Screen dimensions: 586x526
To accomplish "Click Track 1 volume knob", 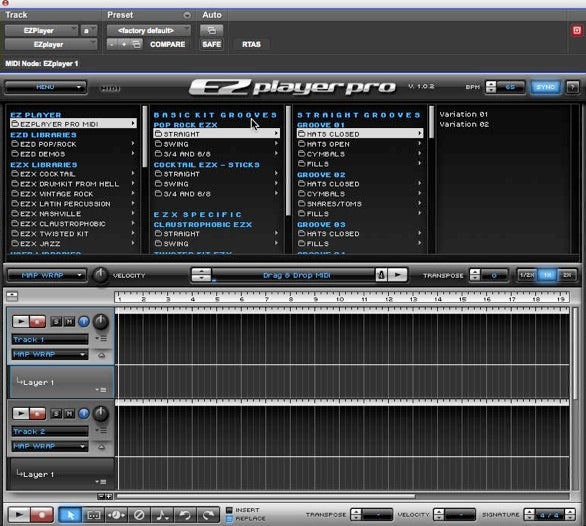I will pyautogui.click(x=100, y=322).
